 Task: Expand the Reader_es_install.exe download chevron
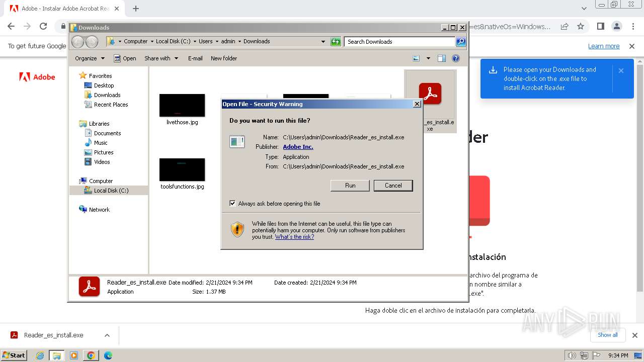click(107, 335)
